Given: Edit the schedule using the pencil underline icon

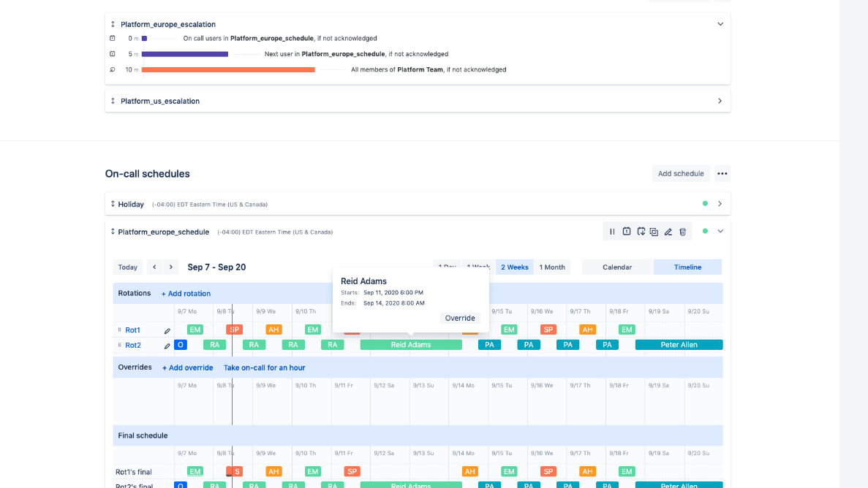Looking at the screenshot, I should (668, 232).
